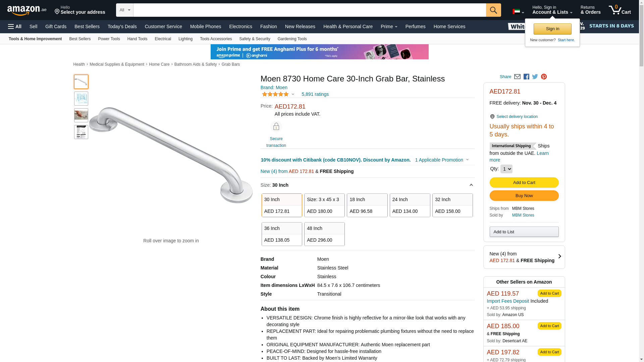The image size is (644, 362).
Task: Open the Today's Deals menu item
Action: tap(122, 26)
